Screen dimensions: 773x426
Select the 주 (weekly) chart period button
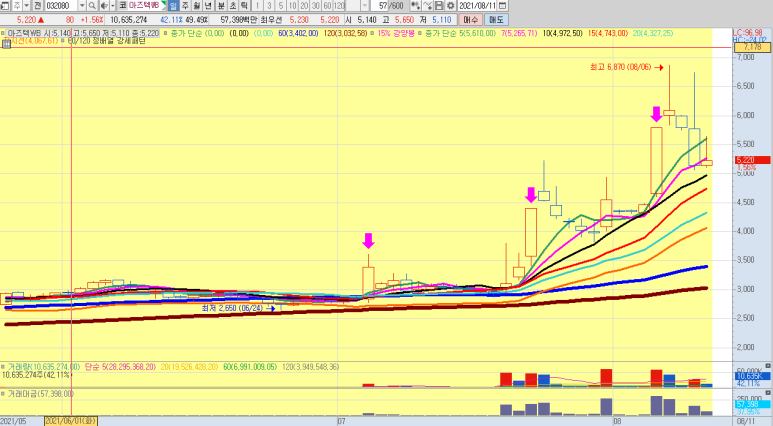(185, 6)
